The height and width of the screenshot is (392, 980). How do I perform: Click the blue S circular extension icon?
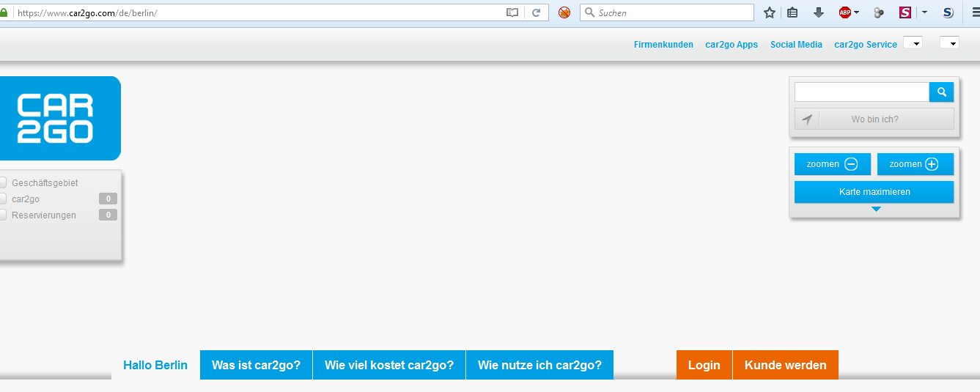point(948,12)
